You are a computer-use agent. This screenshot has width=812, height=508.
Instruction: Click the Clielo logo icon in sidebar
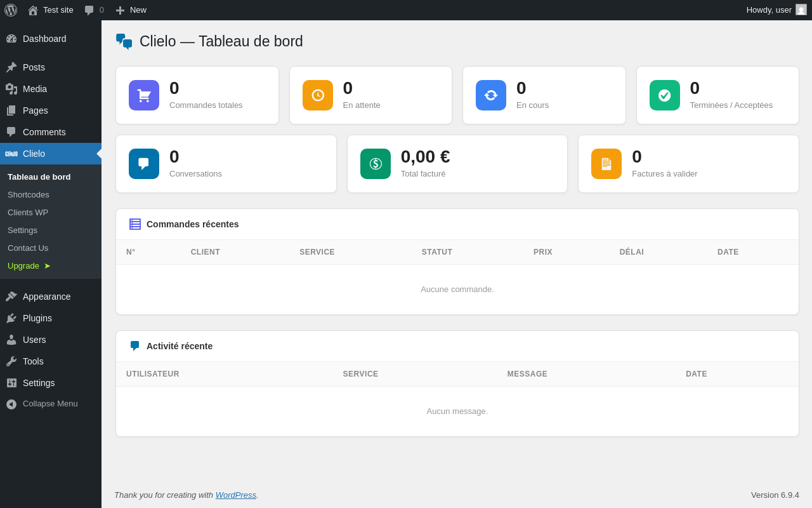click(x=11, y=154)
